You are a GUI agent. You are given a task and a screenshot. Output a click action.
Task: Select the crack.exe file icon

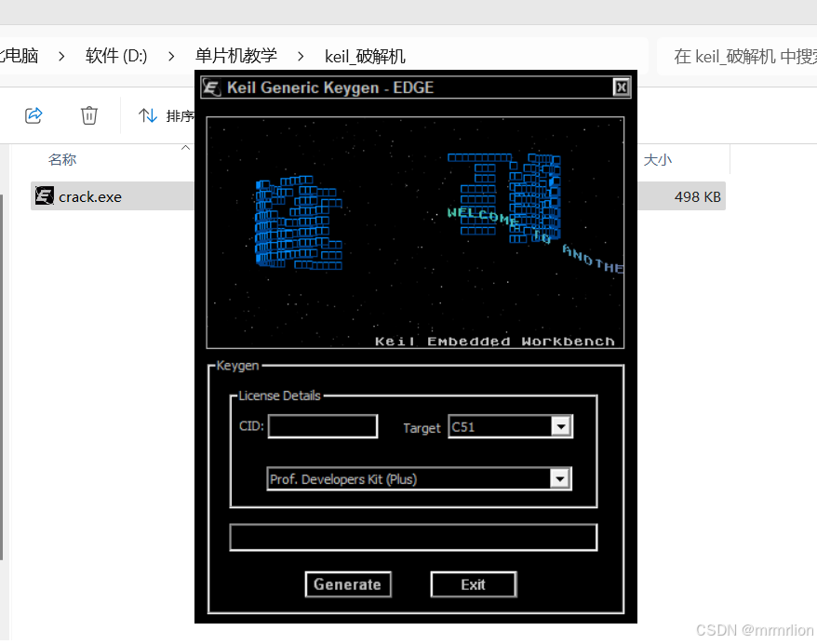click(45, 196)
